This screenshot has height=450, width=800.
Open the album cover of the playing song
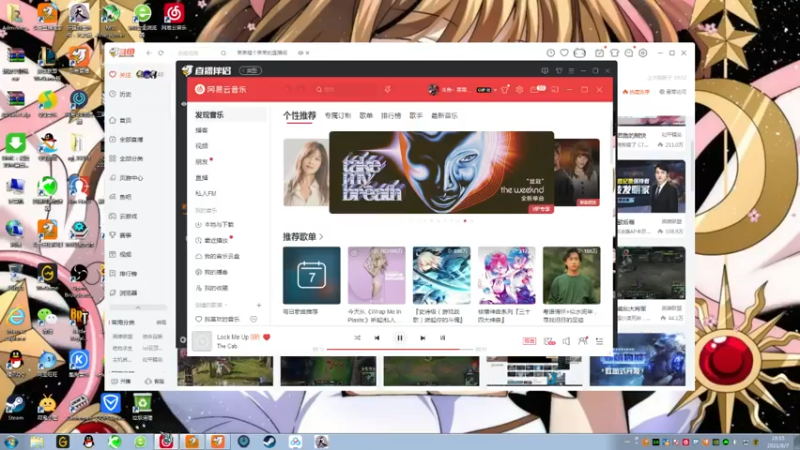(202, 341)
